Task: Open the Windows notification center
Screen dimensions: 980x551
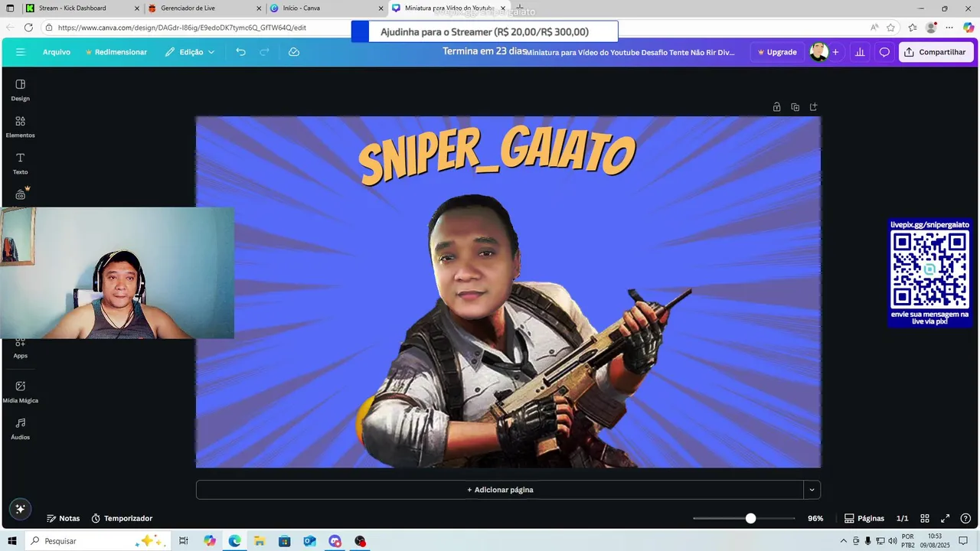Action: coord(963,541)
